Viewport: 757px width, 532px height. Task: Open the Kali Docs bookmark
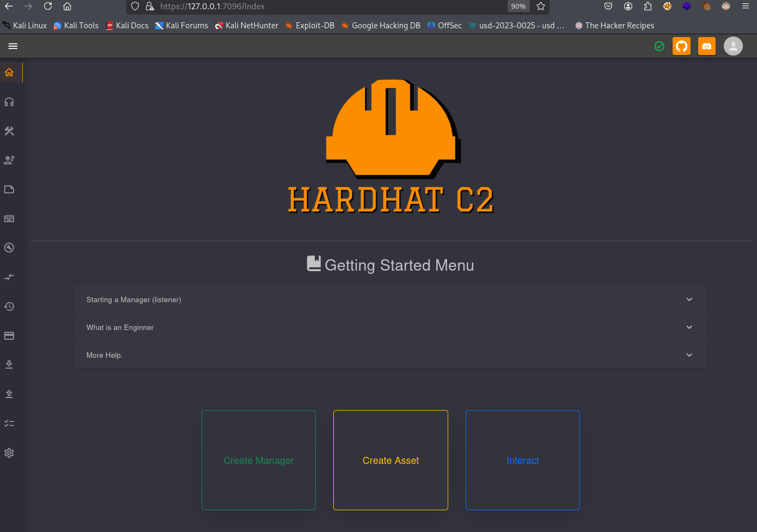tap(127, 26)
